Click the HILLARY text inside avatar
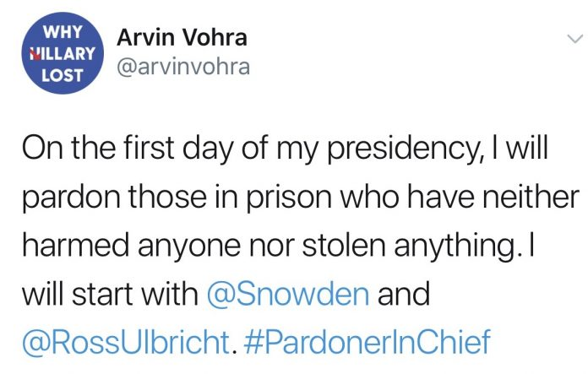Viewport: 588px width, 374px height. pyautogui.click(x=63, y=53)
